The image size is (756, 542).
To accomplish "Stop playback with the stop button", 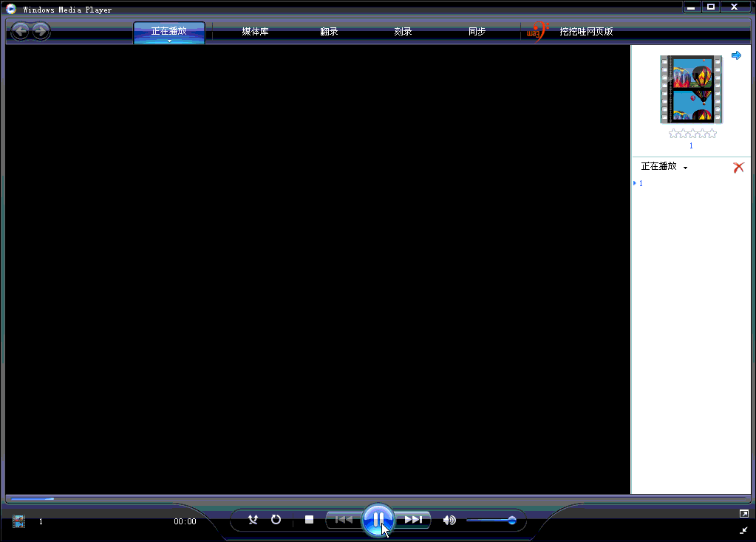I will 310,519.
